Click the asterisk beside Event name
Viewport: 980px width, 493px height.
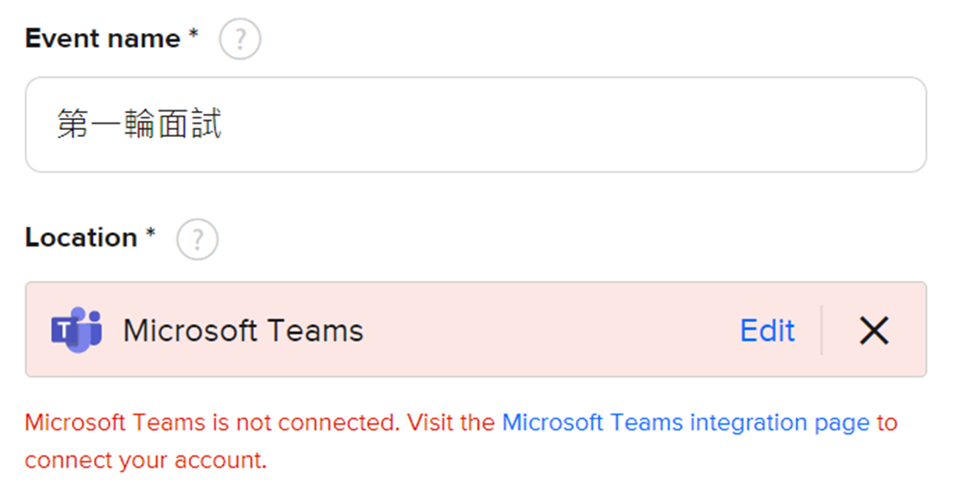coord(194,34)
